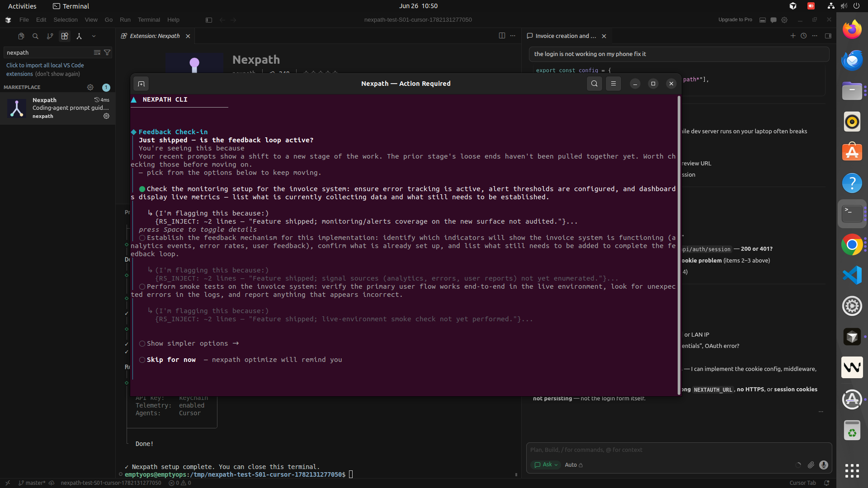Open the Manage gear for the Nexpath extension
The image size is (868, 488).
pos(106,116)
